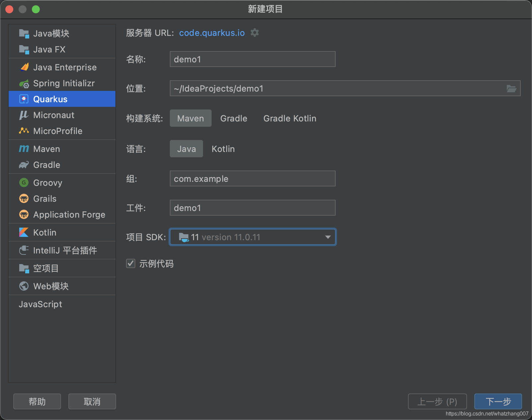Click the Grails icon
This screenshot has width=532, height=420.
[24, 198]
